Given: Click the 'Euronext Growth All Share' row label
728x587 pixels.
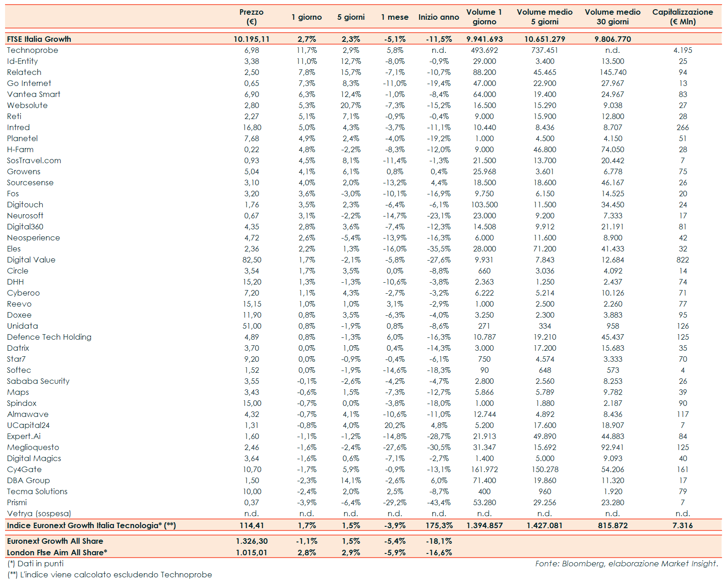Looking at the screenshot, I should coord(55,541).
